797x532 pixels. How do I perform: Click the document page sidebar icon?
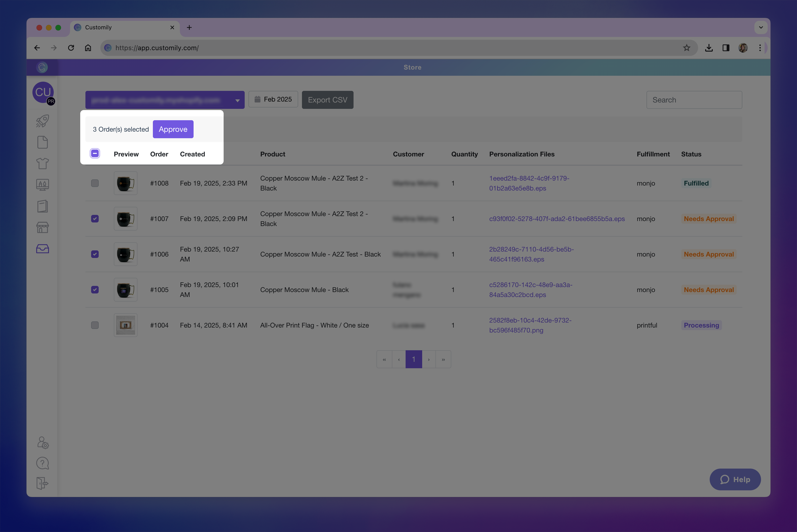click(42, 142)
